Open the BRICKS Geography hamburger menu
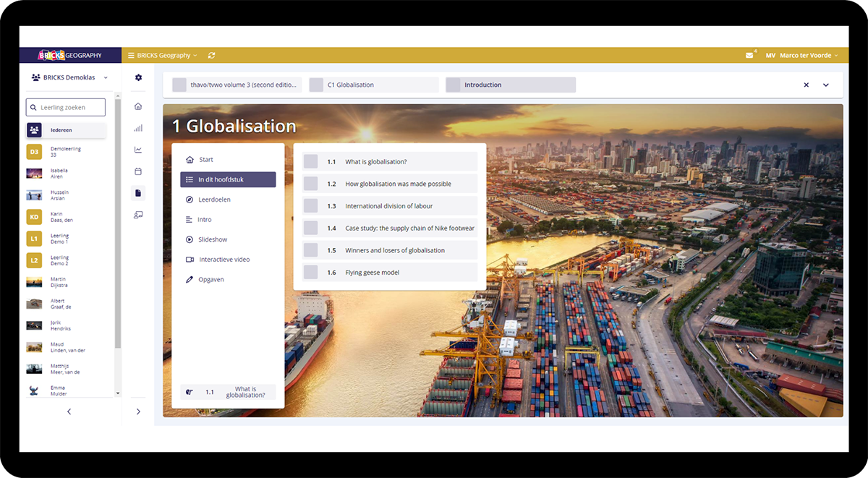The width and height of the screenshot is (868, 478). [x=159, y=55]
